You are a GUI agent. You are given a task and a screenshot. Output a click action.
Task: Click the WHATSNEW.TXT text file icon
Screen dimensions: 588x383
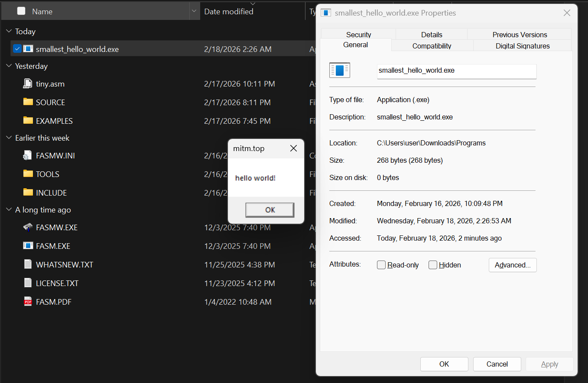click(x=28, y=264)
